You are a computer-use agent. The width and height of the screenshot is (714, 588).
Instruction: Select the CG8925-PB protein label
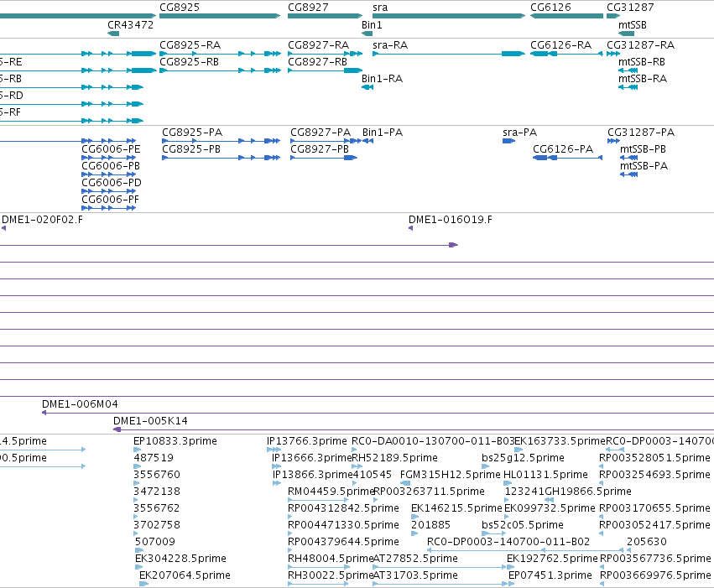(x=191, y=149)
